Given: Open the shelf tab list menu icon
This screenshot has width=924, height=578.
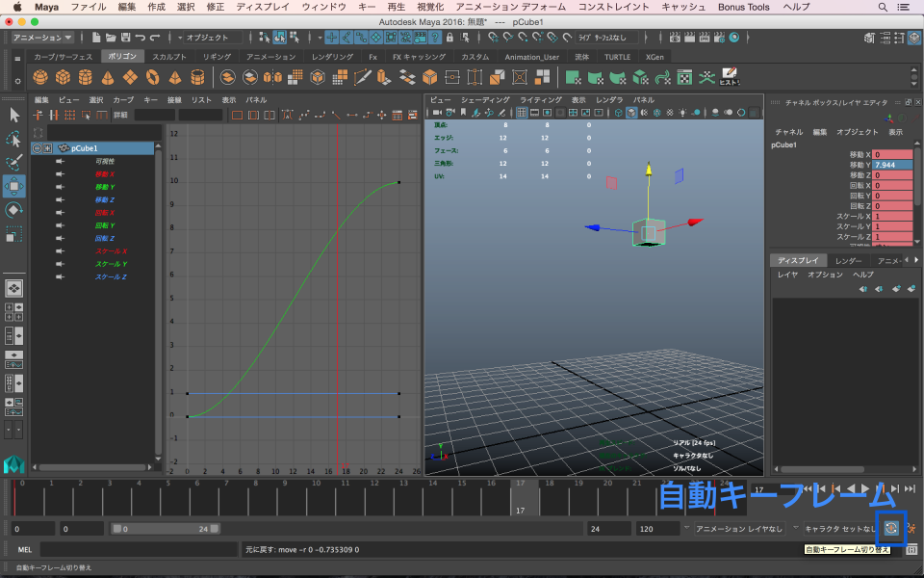Looking at the screenshot, I should (17, 59).
